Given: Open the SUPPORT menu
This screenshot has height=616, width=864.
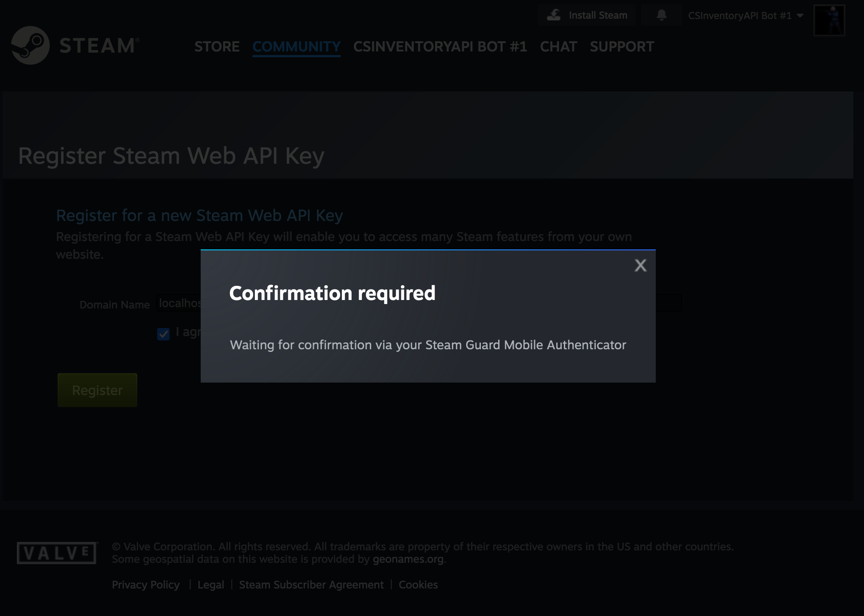Looking at the screenshot, I should [622, 47].
